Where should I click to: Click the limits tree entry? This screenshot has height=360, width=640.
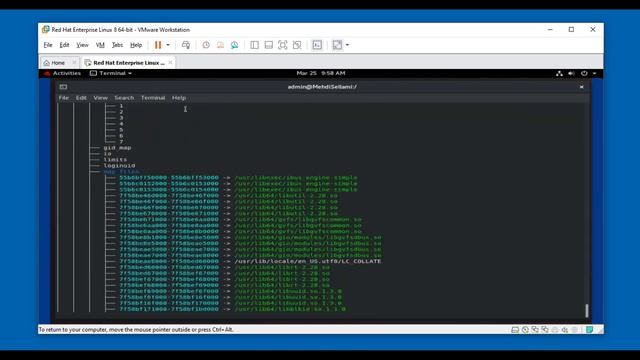click(115, 160)
